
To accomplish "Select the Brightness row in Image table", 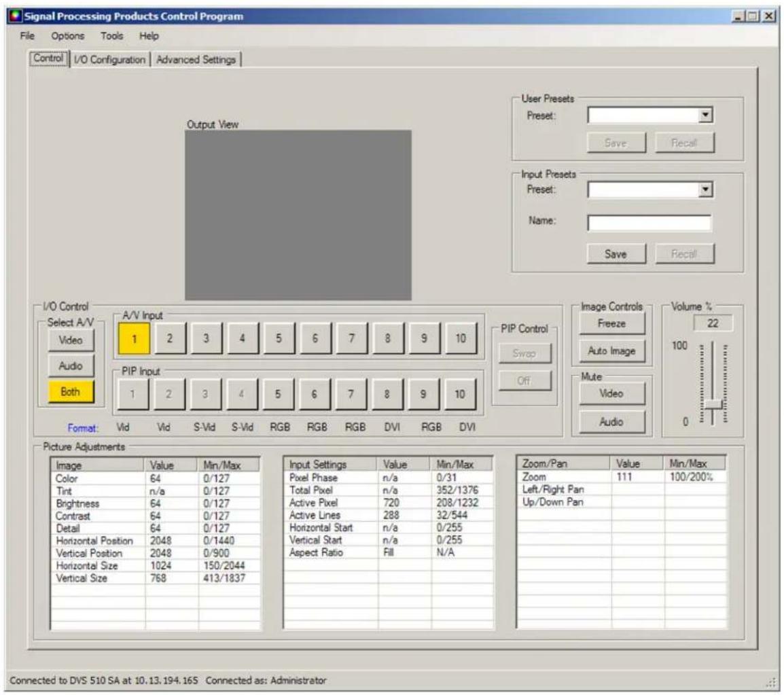I will click(x=155, y=503).
